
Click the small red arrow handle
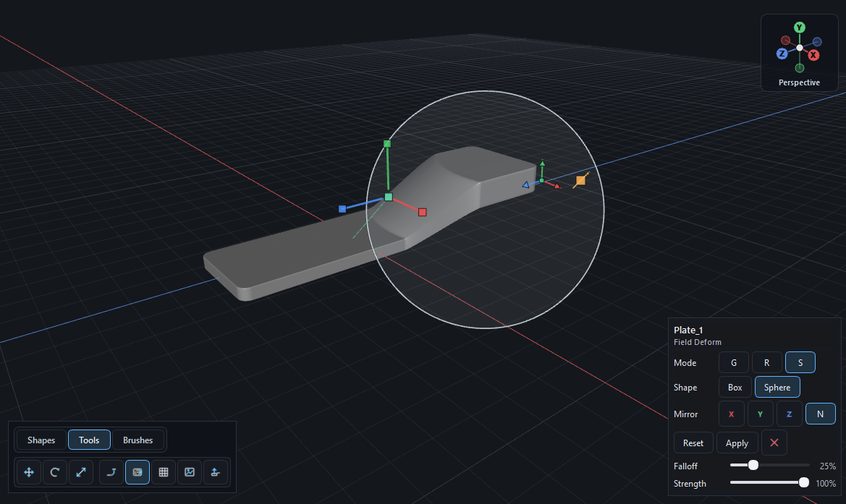click(x=557, y=187)
